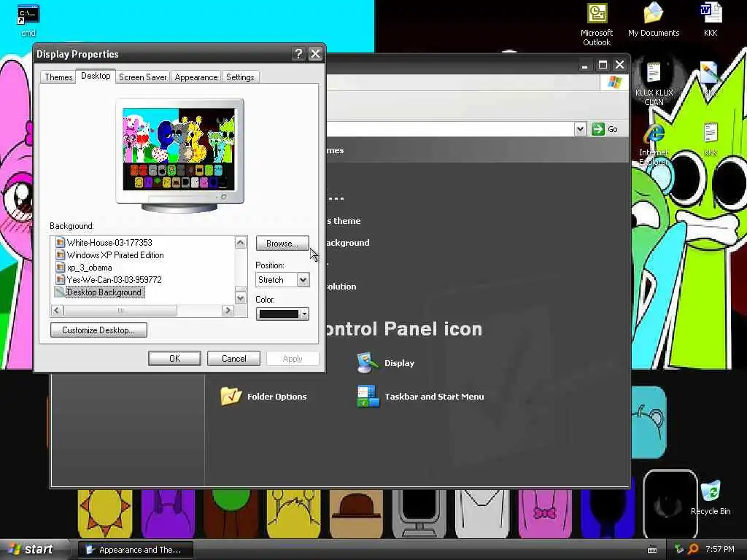
Task: Click the keyboard icon in the taskbar
Action: click(652, 550)
